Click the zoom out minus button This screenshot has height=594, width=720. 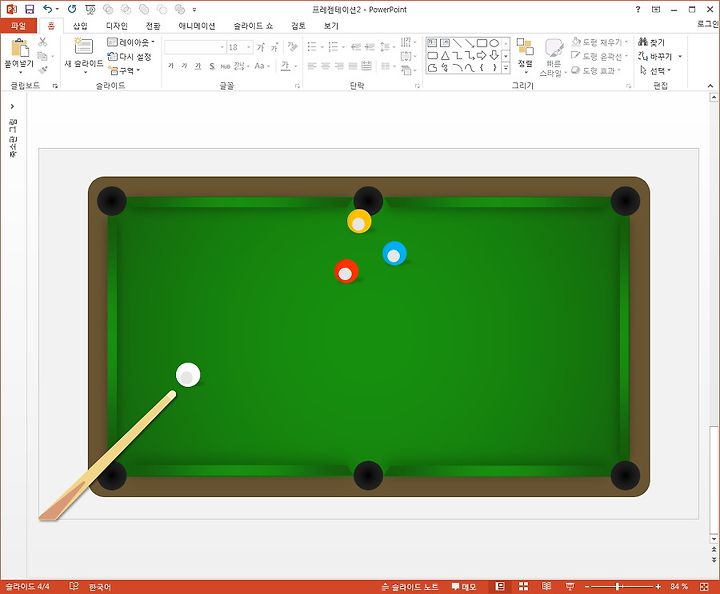pos(587,587)
